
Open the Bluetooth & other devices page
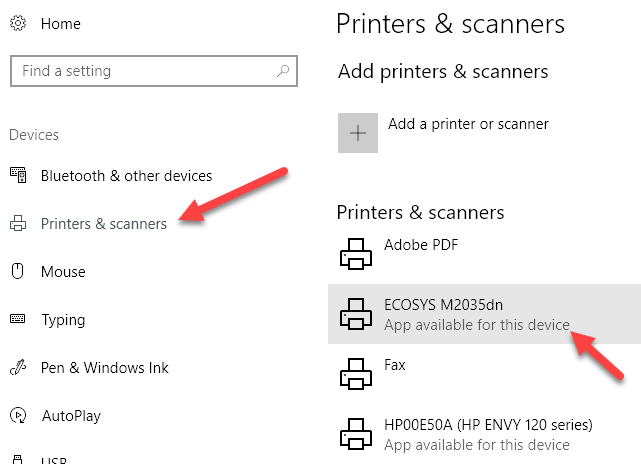[x=126, y=176]
